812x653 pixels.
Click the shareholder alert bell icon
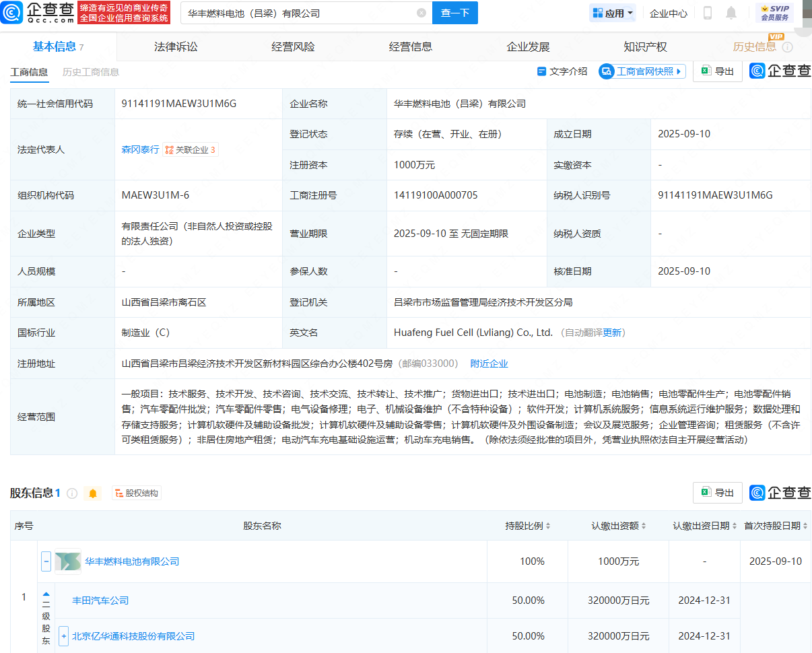click(93, 493)
